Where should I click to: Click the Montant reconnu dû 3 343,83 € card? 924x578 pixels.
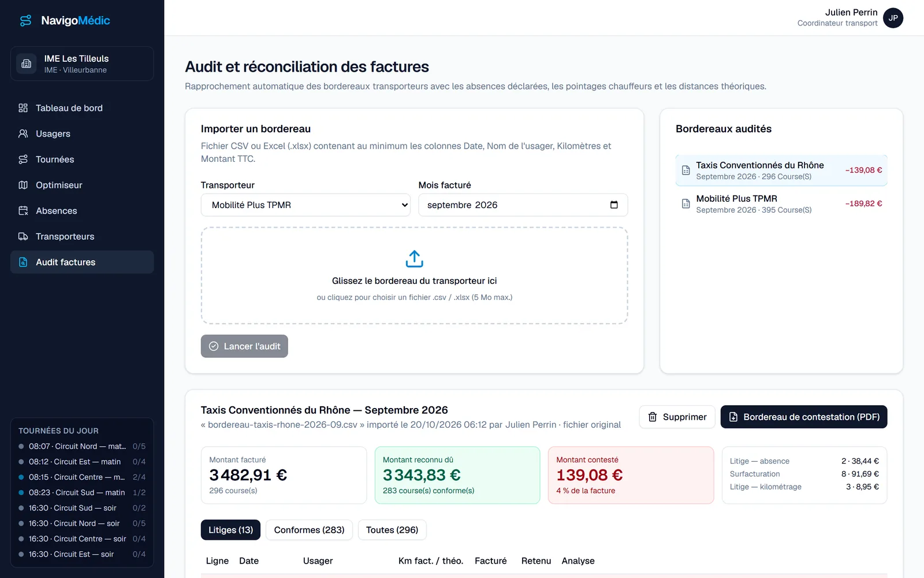coord(457,475)
